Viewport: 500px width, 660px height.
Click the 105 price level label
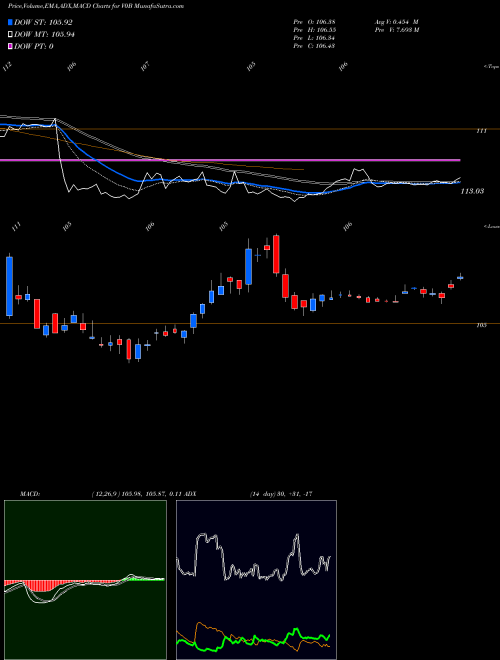[x=481, y=325]
